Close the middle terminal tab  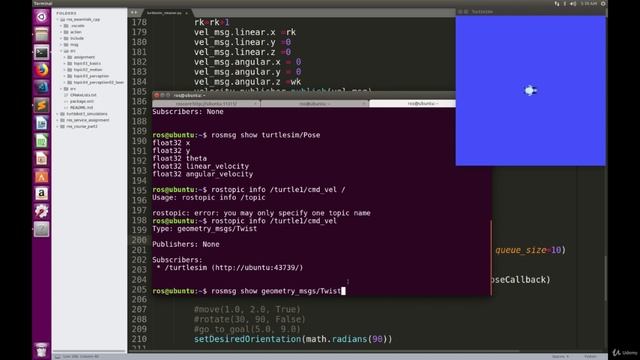pos(364,104)
